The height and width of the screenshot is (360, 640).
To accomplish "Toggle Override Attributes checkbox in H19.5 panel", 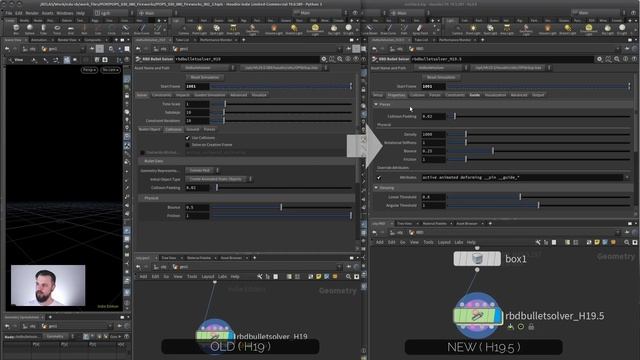I will [379, 178].
